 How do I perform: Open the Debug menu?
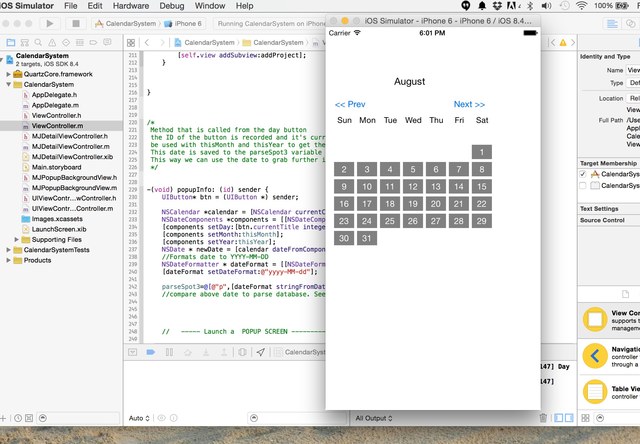coord(172,6)
